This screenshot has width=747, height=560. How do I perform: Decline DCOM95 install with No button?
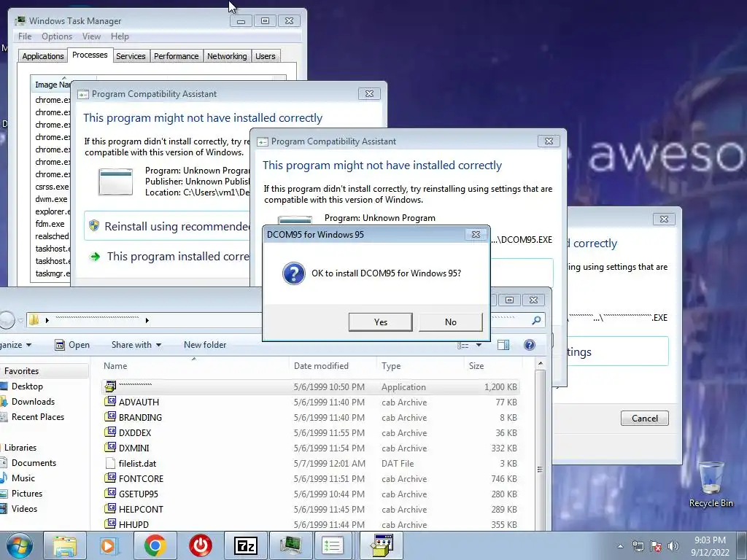pyautogui.click(x=450, y=322)
